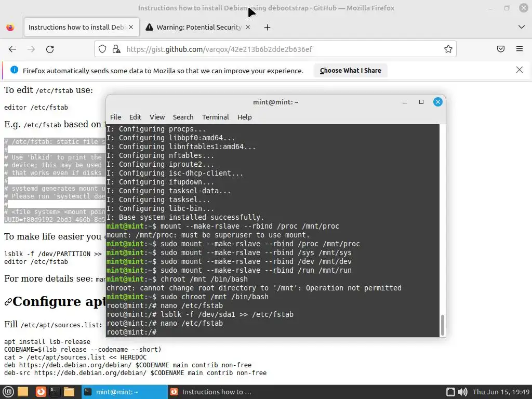Open tracking protection shield icon
532x399 pixels.
coord(102,49)
